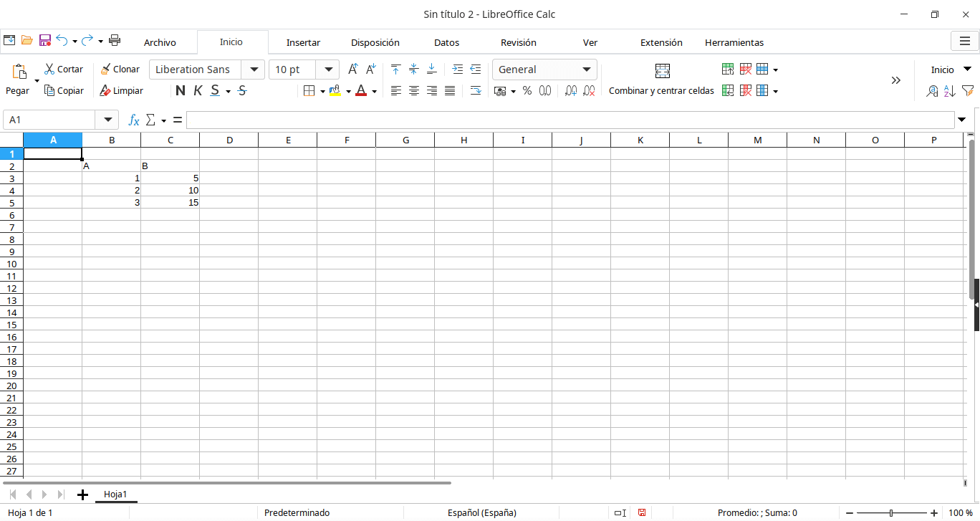Select the Hoja1 sheet tab

pyautogui.click(x=115, y=494)
